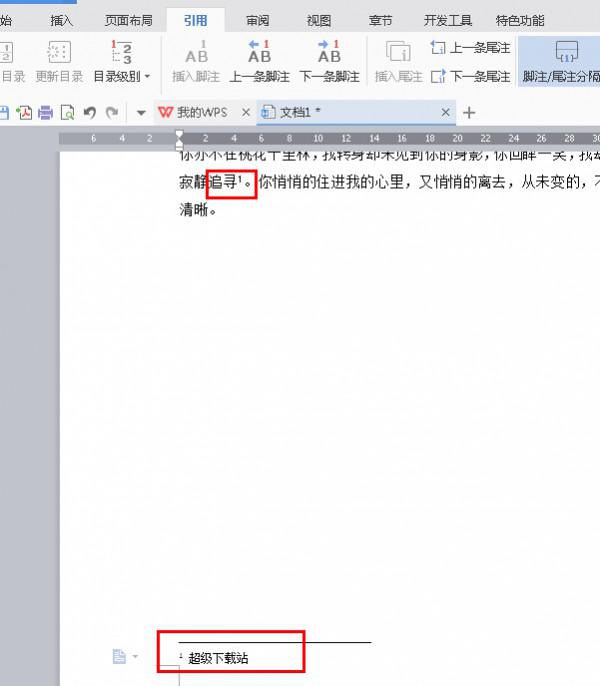Screen dimensions: 600x686
Task: Open the 审阅 ribbon tab
Action: (258, 20)
